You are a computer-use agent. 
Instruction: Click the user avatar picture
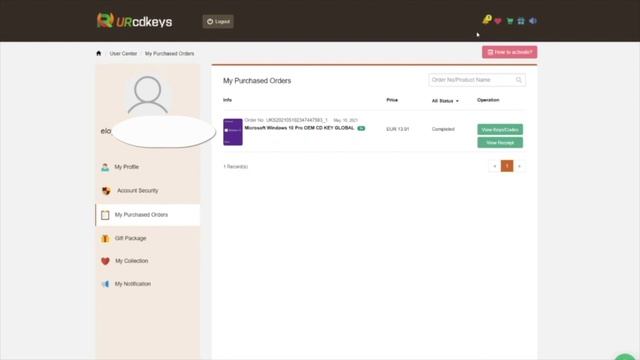pyautogui.click(x=148, y=94)
